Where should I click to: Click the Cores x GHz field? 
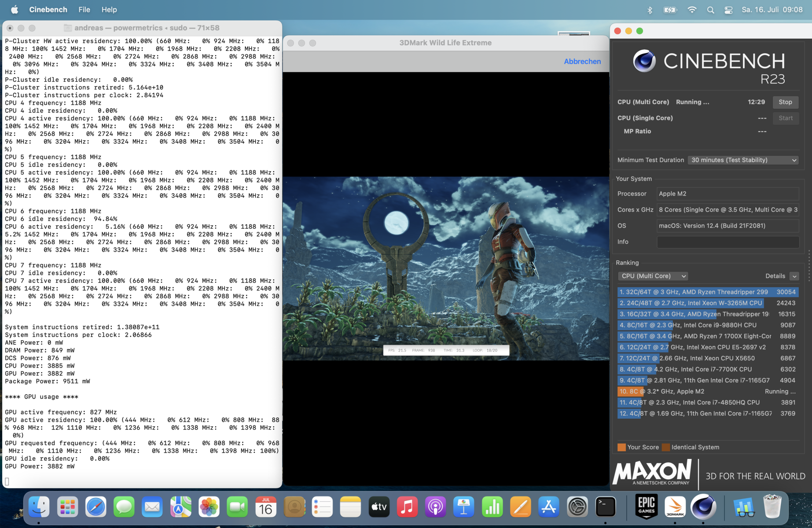(x=728, y=210)
